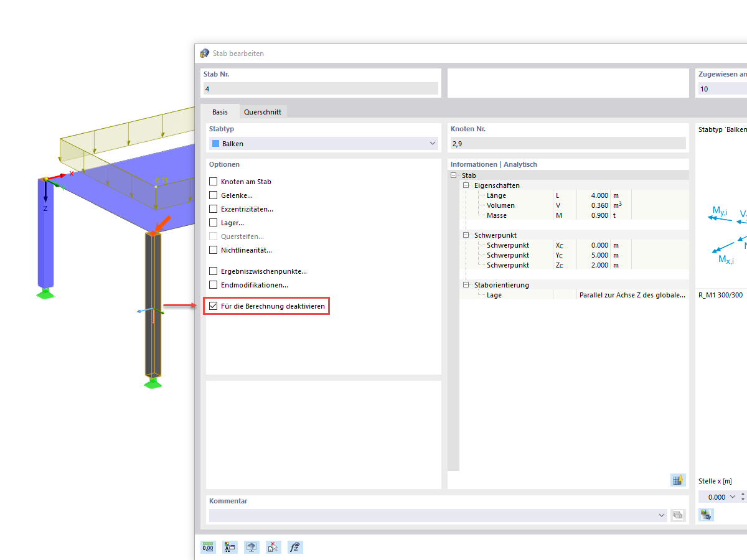
Task: Open the fonts and colors settings icon
Action: (x=230, y=547)
